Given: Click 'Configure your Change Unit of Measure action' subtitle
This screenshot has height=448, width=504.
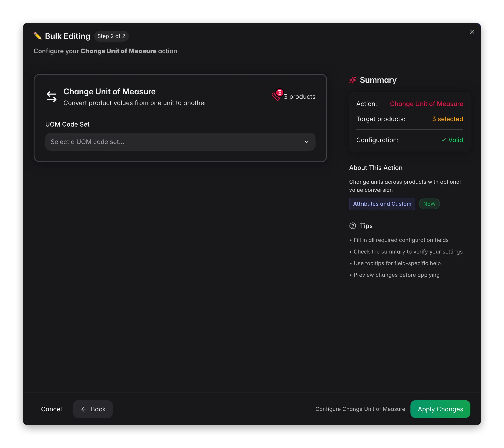Looking at the screenshot, I should (105, 51).
